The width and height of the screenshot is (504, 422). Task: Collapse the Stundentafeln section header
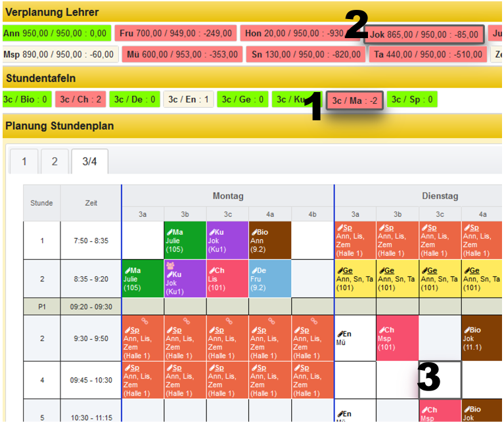pos(41,78)
